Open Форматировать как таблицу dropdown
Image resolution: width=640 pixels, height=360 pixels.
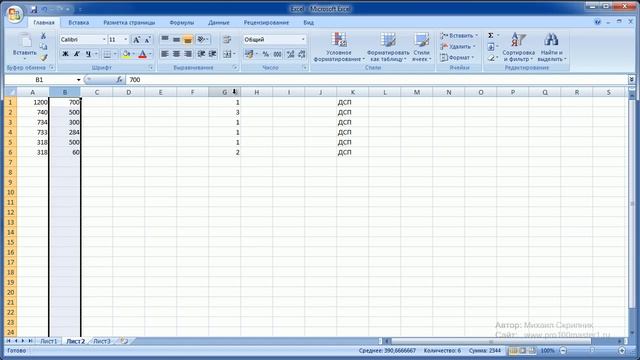[388, 47]
